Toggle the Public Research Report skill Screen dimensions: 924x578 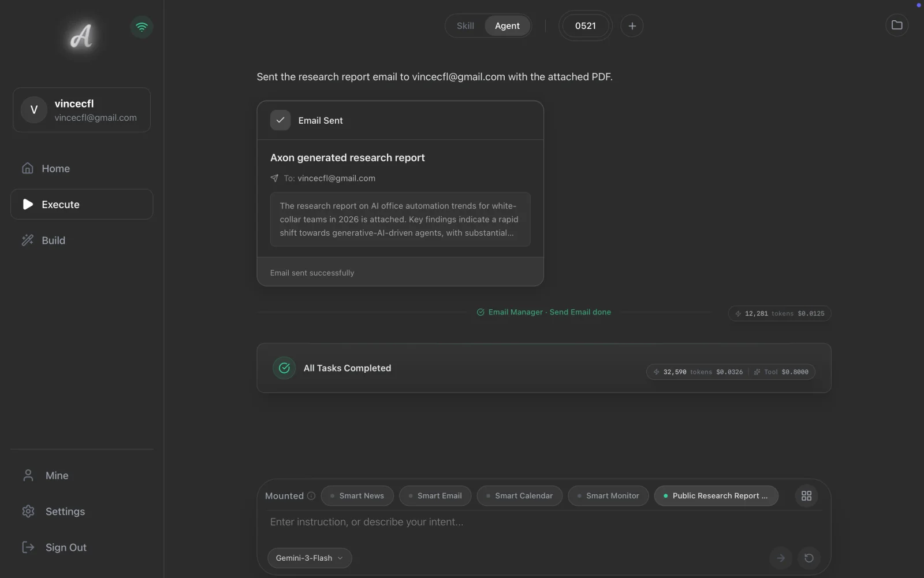tap(716, 496)
